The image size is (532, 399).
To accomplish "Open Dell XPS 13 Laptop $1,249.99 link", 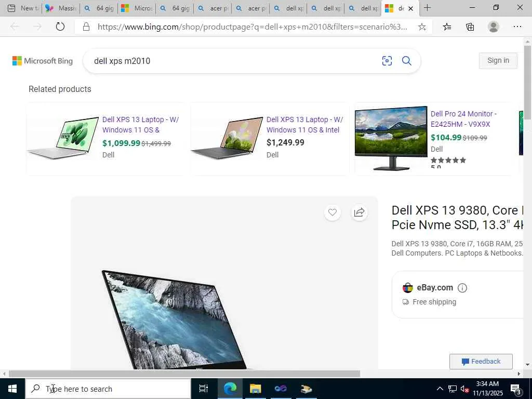I will coord(304,125).
